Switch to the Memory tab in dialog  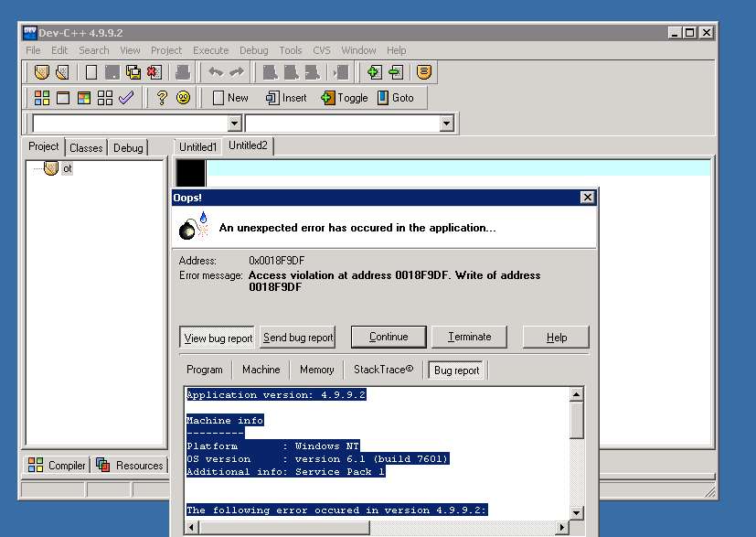[317, 370]
